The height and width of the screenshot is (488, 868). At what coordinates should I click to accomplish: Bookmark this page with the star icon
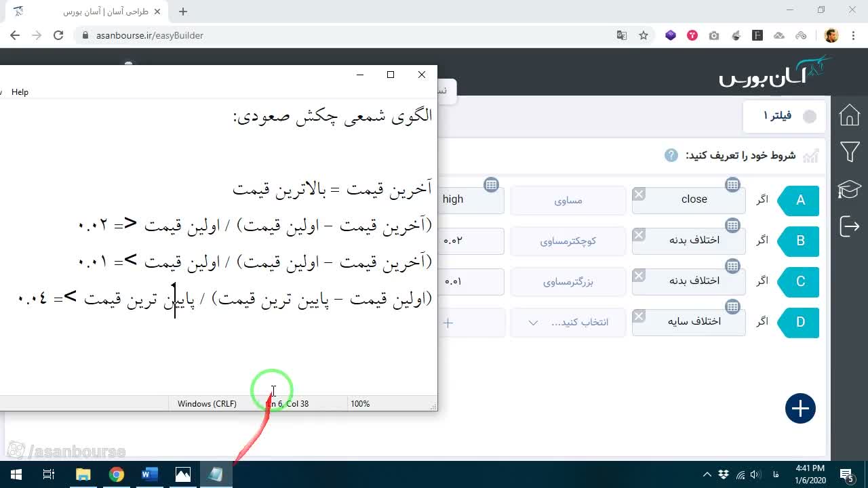point(644,35)
